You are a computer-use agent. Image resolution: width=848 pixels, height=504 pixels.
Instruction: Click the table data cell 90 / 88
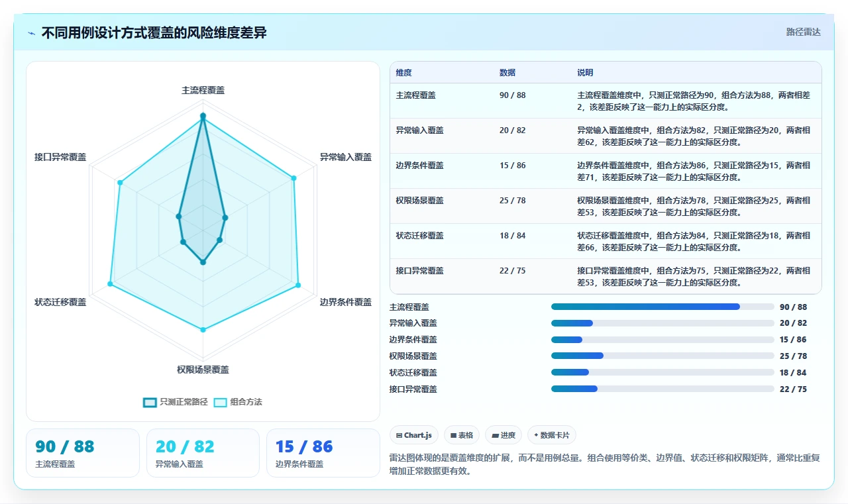point(513,95)
